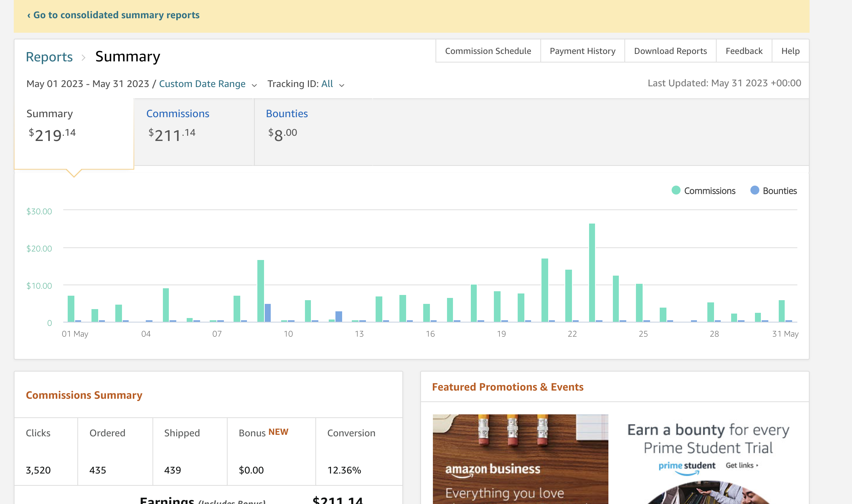Click the blue bounty bar on May 12
852x504 pixels.
339,317
